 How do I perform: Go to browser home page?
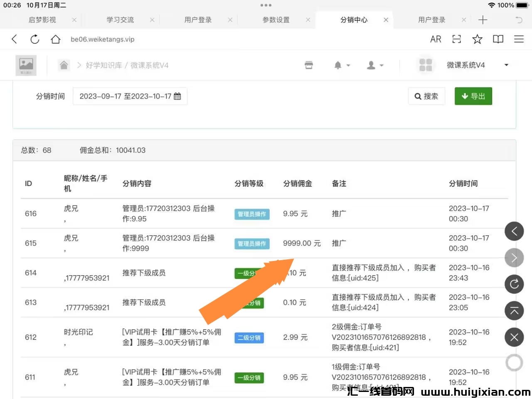[55, 39]
